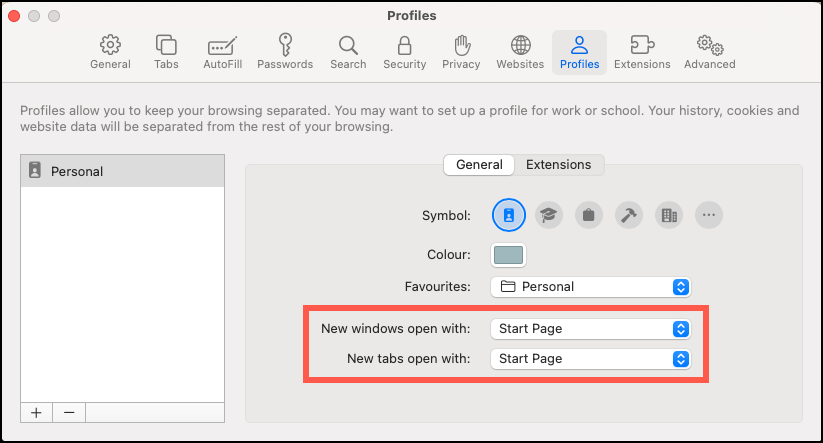Viewport: 823px width, 443px height.
Task: Open the AutoFill preferences pane
Action: click(223, 52)
